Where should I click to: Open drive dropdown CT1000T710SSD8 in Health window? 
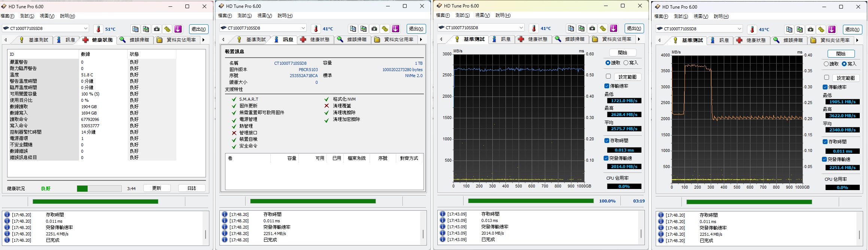click(46, 28)
